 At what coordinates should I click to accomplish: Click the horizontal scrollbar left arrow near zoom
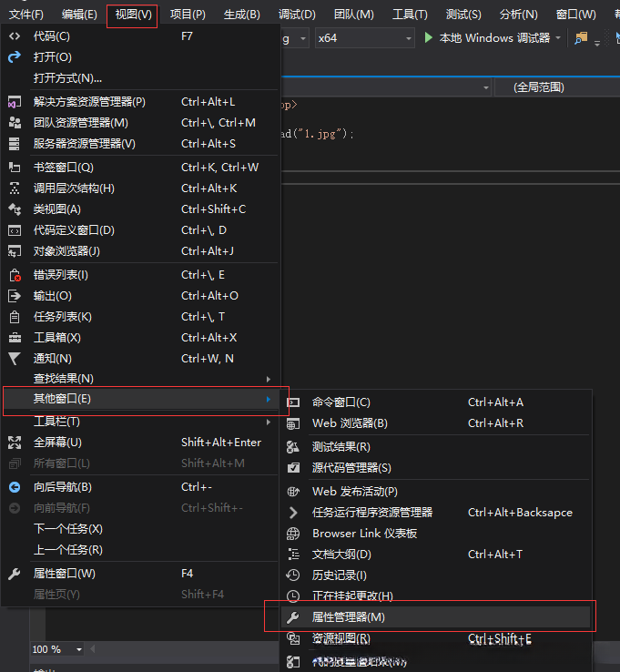point(92,649)
